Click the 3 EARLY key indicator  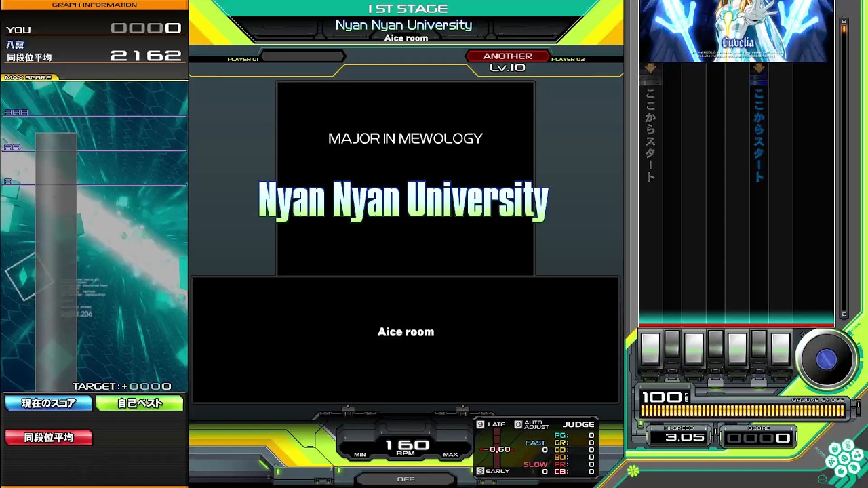click(x=493, y=471)
